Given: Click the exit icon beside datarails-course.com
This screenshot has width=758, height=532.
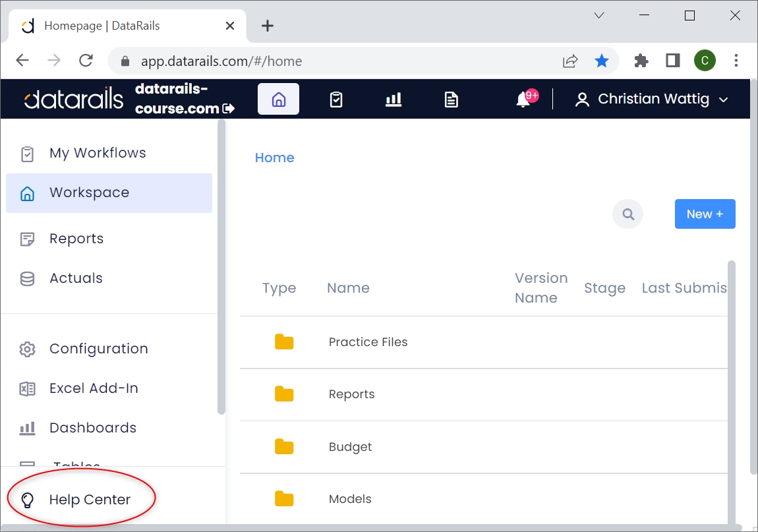Looking at the screenshot, I should (x=229, y=108).
